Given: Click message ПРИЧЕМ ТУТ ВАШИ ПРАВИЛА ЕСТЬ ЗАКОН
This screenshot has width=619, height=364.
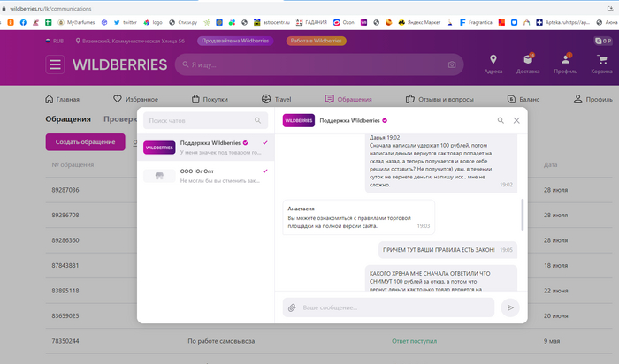Looking at the screenshot, I should [447, 250].
